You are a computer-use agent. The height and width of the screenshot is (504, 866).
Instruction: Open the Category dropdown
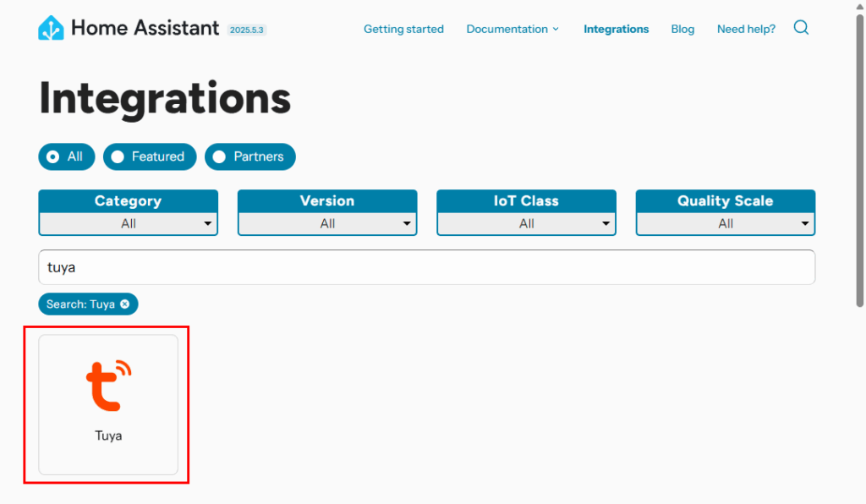129,223
